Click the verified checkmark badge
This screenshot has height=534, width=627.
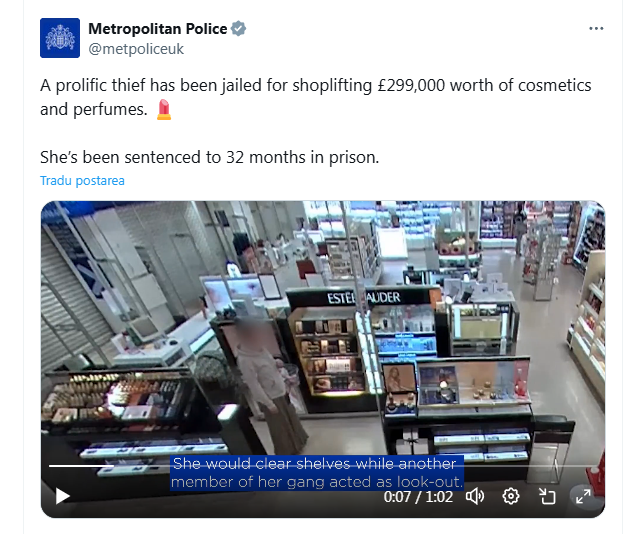[x=239, y=29]
